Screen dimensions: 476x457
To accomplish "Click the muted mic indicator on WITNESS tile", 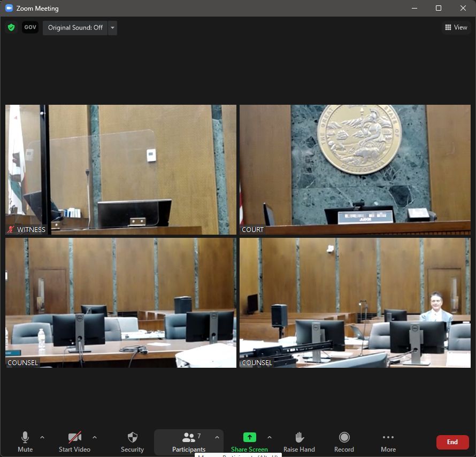I will coord(11,230).
